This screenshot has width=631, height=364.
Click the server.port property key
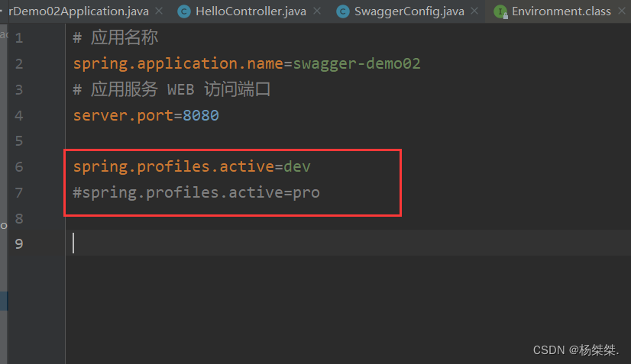coord(123,115)
